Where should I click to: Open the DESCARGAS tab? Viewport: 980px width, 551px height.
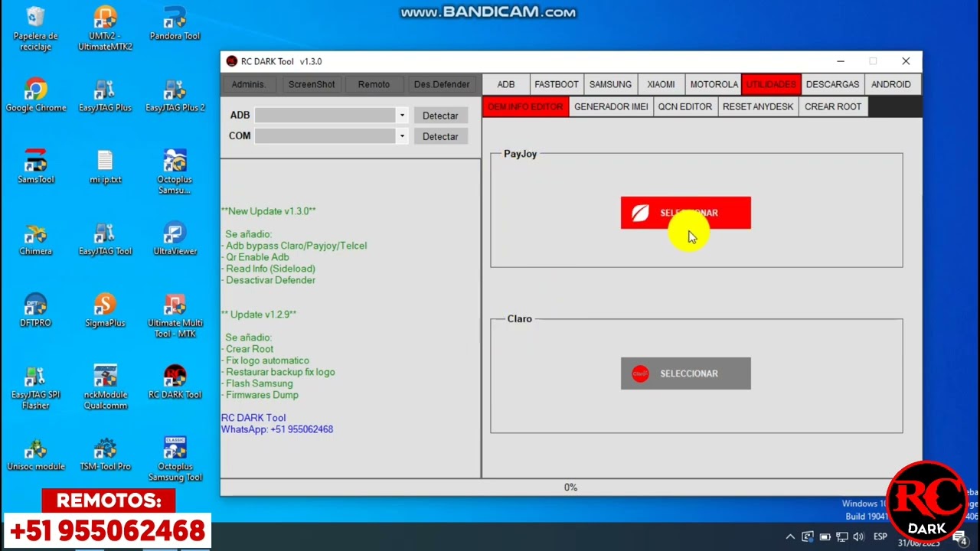[x=832, y=84]
